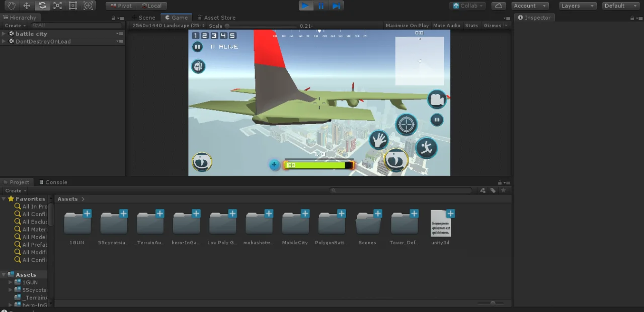Toggle Pivot handle position mode
This screenshot has height=312, width=644.
[121, 6]
